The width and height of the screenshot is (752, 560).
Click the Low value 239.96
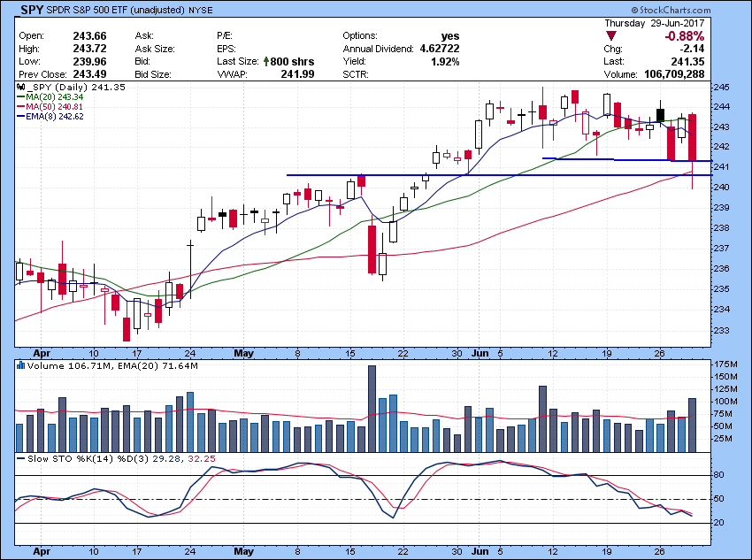tap(89, 61)
